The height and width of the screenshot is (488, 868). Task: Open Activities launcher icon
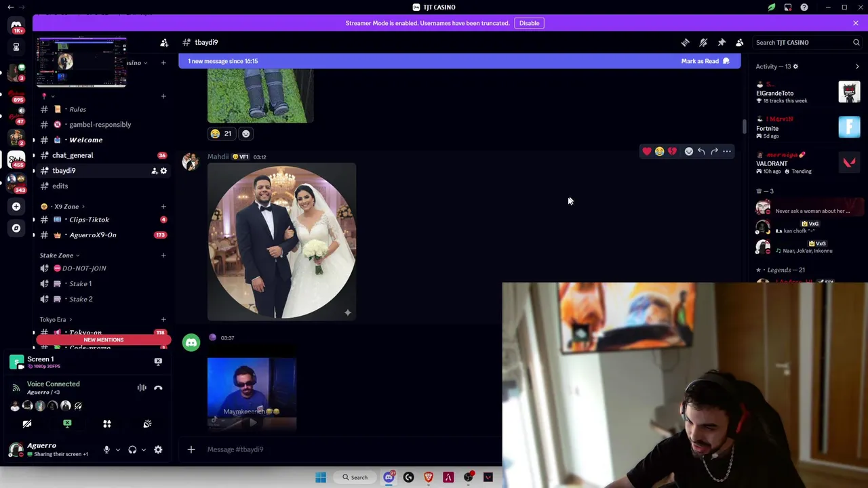[107, 424]
